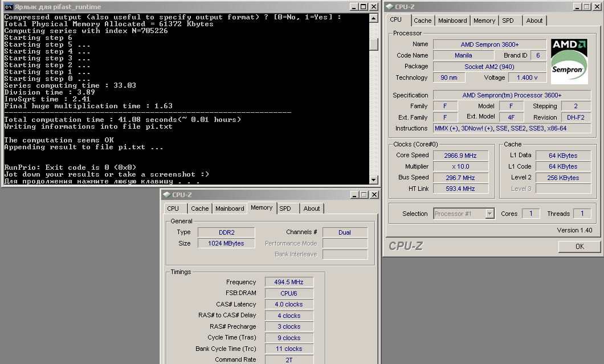Click the RAS# Precharge value 3 clocks
This screenshot has width=604, height=364.
tap(289, 326)
